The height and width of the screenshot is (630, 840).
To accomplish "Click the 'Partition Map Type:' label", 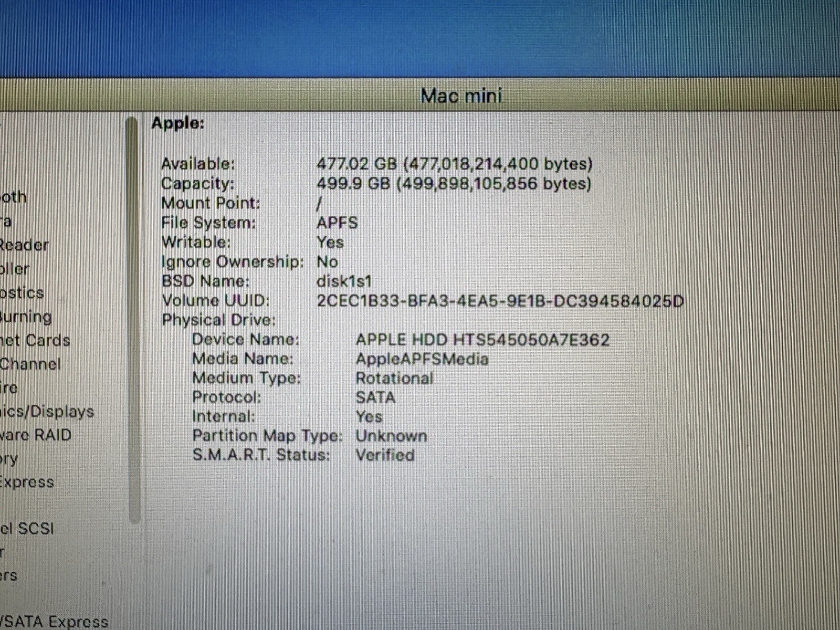I will pyautogui.click(x=267, y=436).
